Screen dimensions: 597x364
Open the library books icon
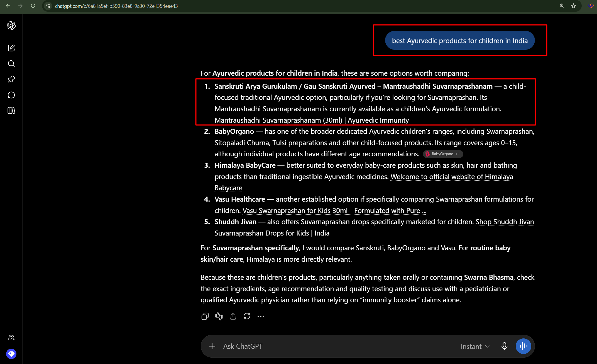(11, 111)
